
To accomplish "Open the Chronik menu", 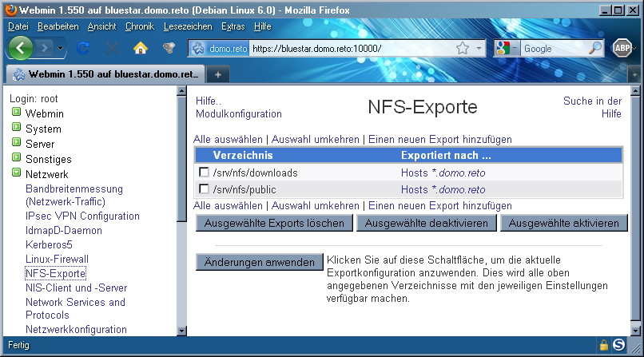I will click(139, 26).
